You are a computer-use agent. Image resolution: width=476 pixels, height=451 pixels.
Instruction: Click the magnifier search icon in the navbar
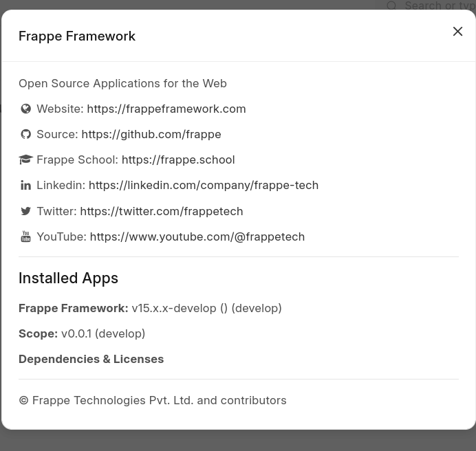click(x=391, y=5)
